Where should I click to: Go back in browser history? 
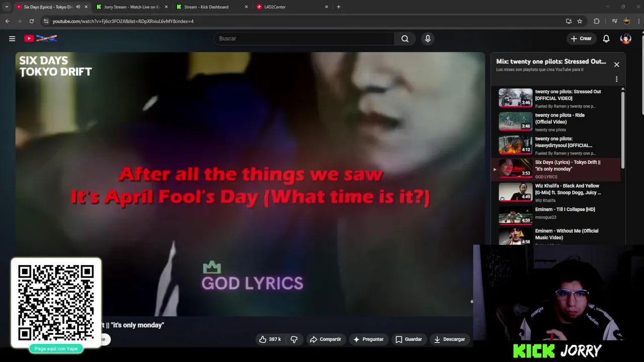point(7,21)
